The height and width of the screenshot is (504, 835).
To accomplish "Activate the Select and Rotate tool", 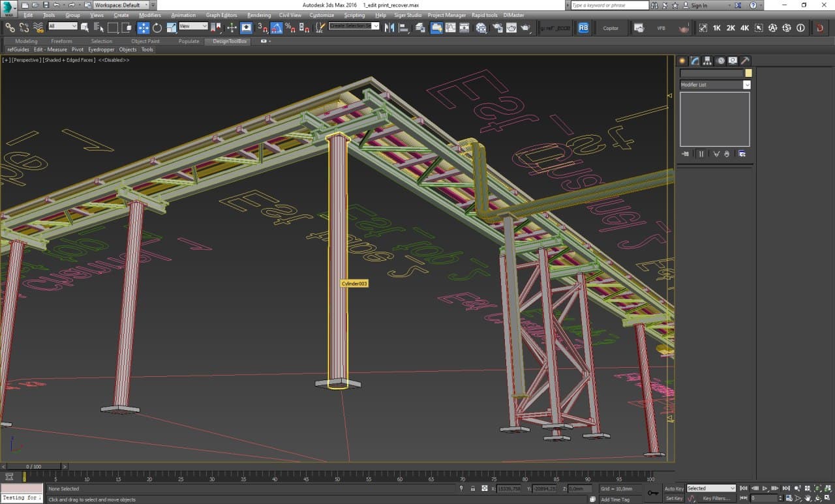I will [x=157, y=27].
